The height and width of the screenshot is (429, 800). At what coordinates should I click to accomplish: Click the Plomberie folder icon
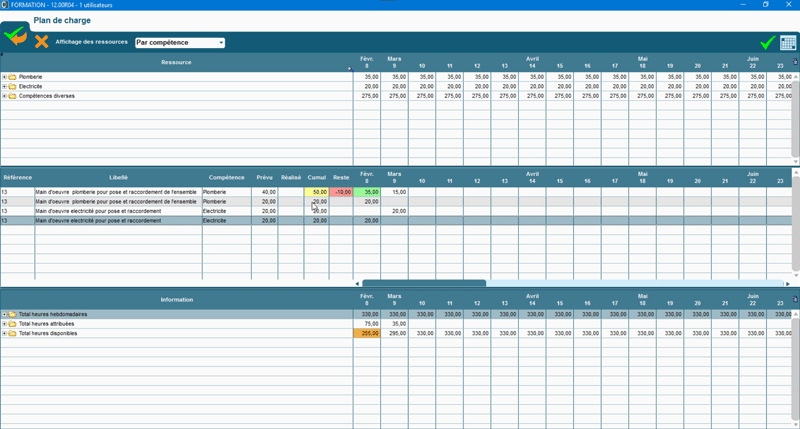click(x=13, y=77)
